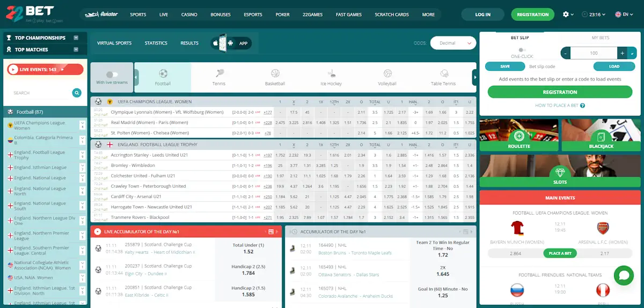Expand more markets +228 for Real Madrid match

[267, 122]
